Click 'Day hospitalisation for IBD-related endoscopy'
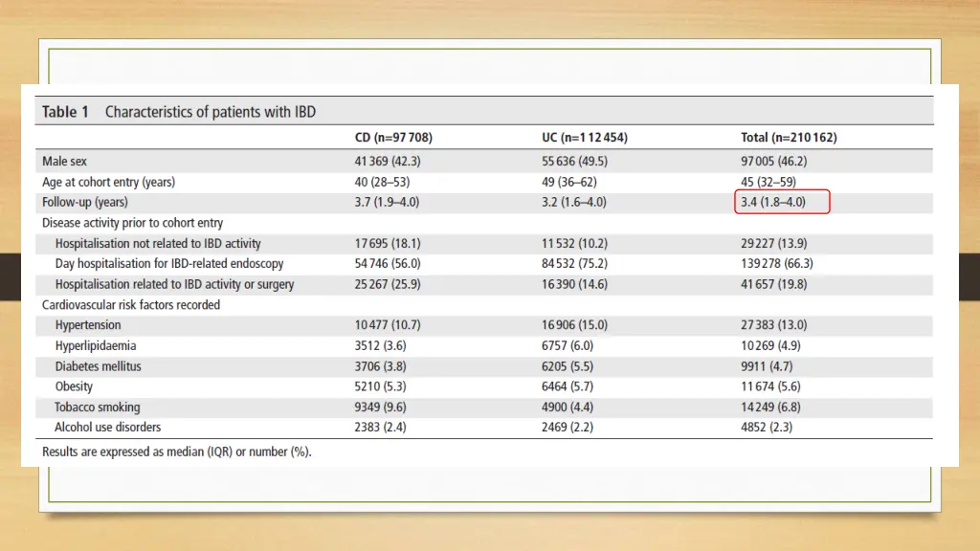 (169, 264)
